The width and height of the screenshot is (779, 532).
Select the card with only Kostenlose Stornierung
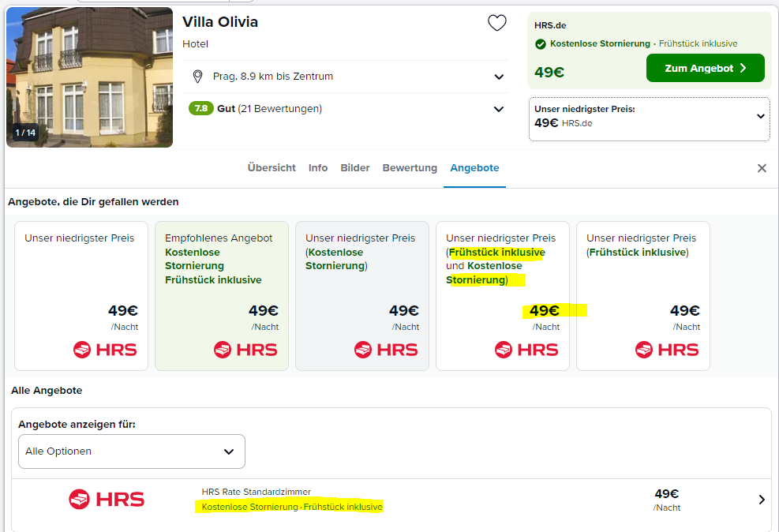pyautogui.click(x=362, y=295)
